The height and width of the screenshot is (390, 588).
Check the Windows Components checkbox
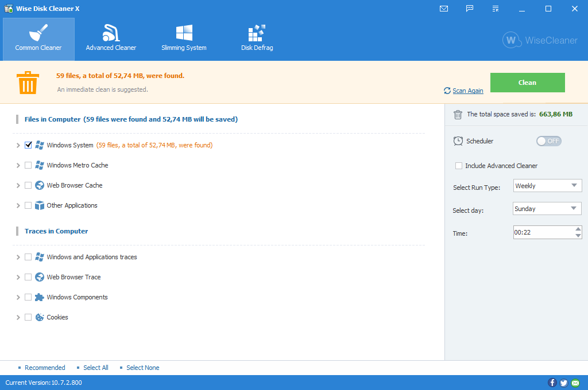[28, 297]
